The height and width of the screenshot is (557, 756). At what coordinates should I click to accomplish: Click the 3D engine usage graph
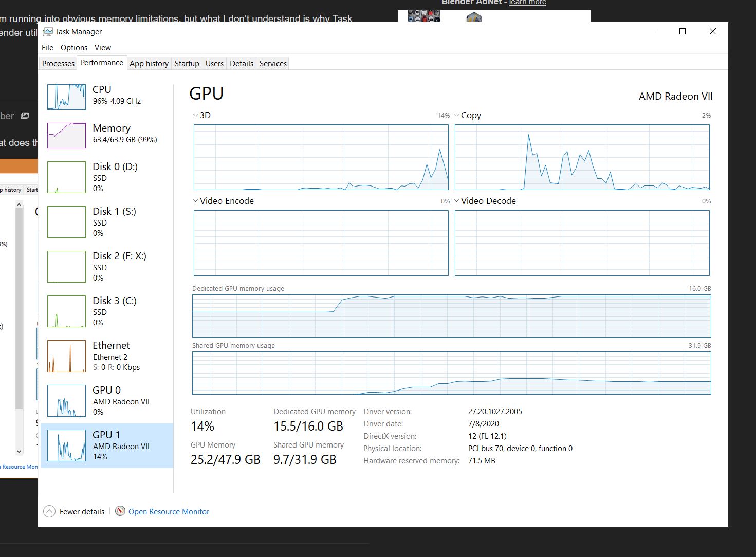pyautogui.click(x=321, y=157)
